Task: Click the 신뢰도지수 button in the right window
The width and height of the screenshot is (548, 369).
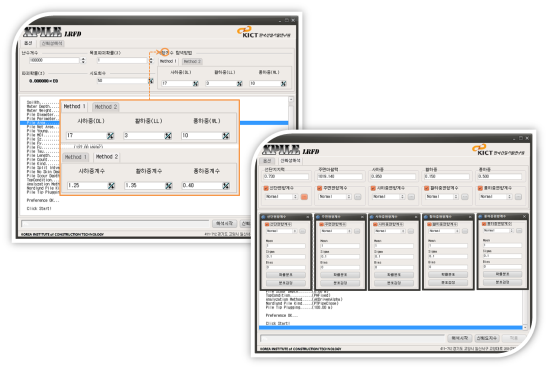Action: tap(487, 338)
